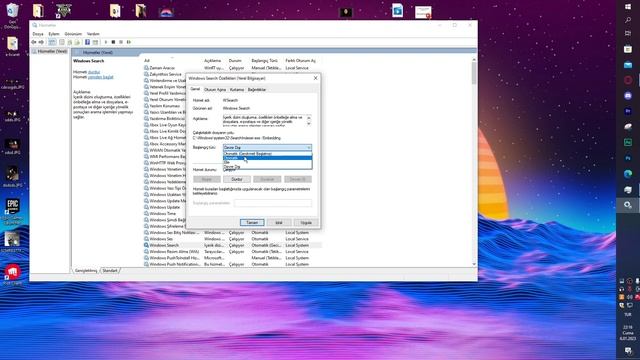Screen dimensions: 640x360
Task: Click the Durdur button in dialog
Action: [237, 179]
